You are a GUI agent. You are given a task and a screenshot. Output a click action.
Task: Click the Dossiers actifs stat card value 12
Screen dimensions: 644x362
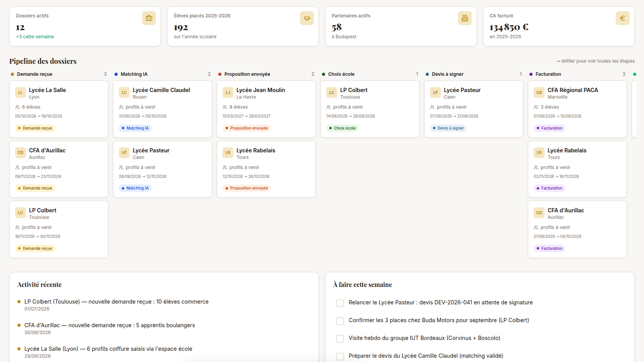(x=20, y=27)
